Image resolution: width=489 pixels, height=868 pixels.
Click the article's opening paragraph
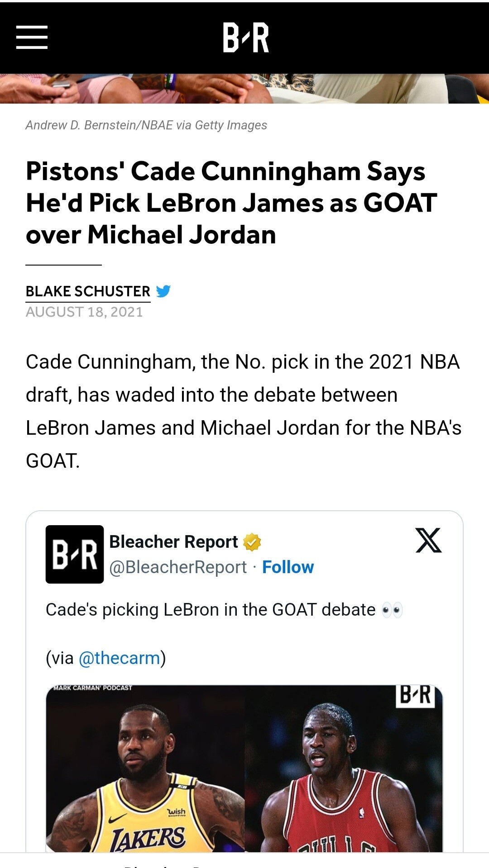pyautogui.click(x=244, y=411)
